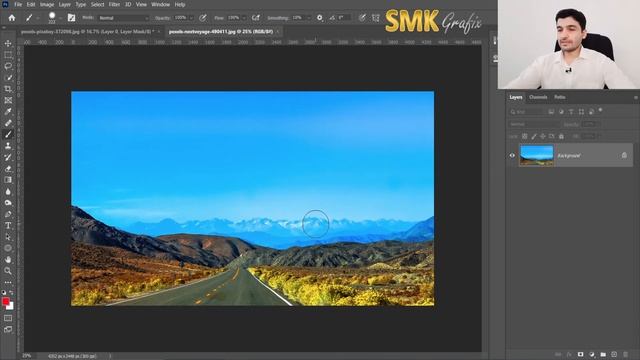Switch to the Layer Mask document tab
The width and height of the screenshot is (640, 360).
coord(87,31)
